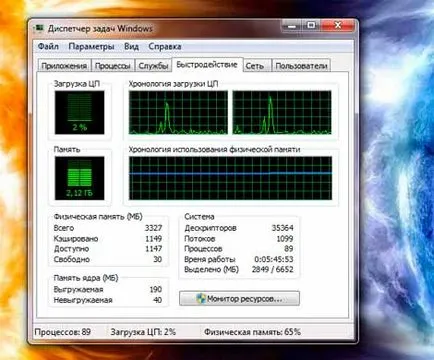This screenshot has height=360, width=434.
Task: Click the Выгружаемая value 190
Action: (156, 289)
